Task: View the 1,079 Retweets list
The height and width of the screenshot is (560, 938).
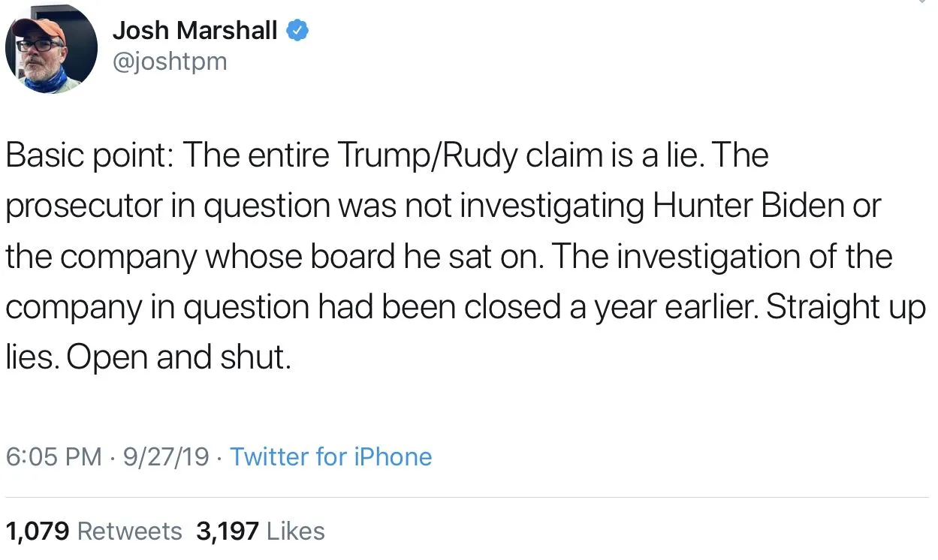Action: [93, 531]
